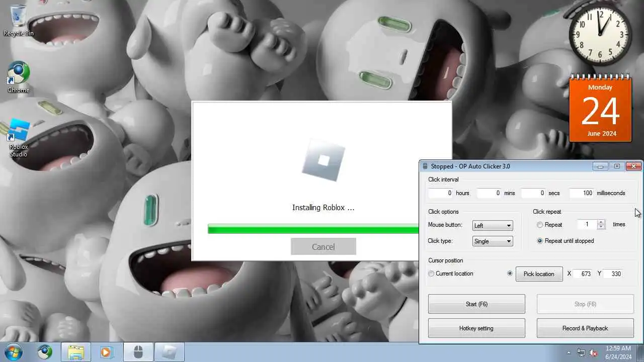Open Record & Playback
644x362 pixels.
click(585, 328)
